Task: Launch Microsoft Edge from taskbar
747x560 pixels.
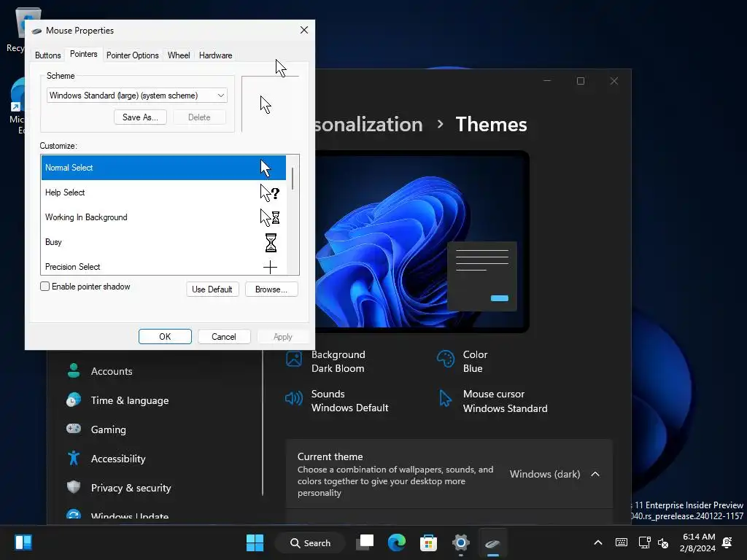Action: click(396, 542)
